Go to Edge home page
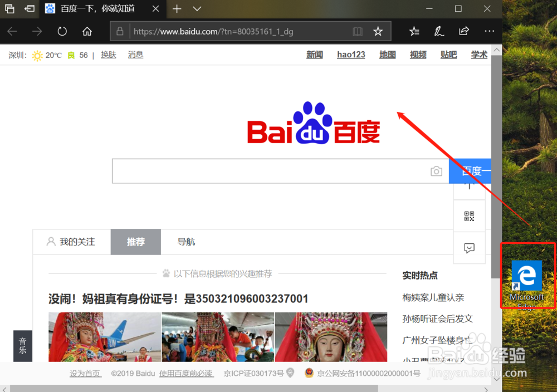This screenshot has height=392, width=557. pyautogui.click(x=87, y=32)
